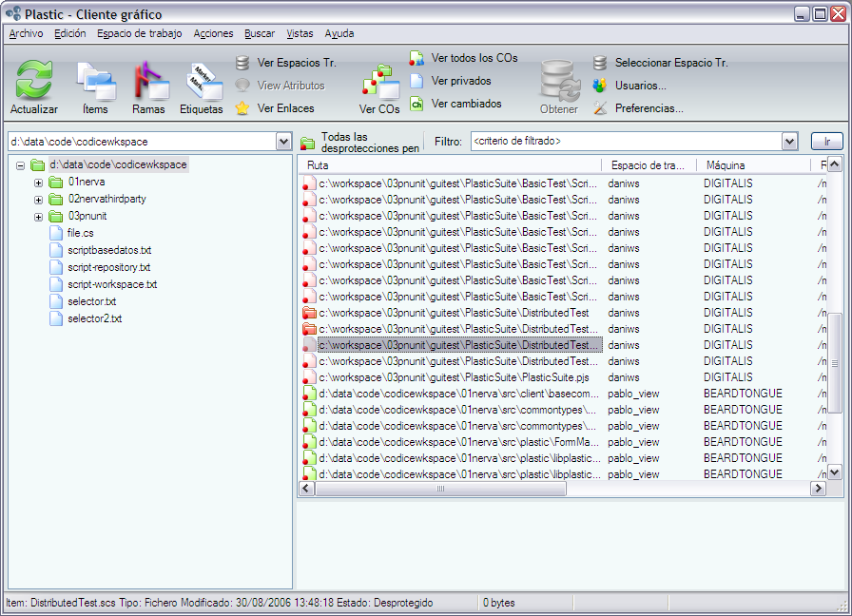The image size is (852, 616).
Task: Click the Ver Enlaces star icon
Action: 242,108
